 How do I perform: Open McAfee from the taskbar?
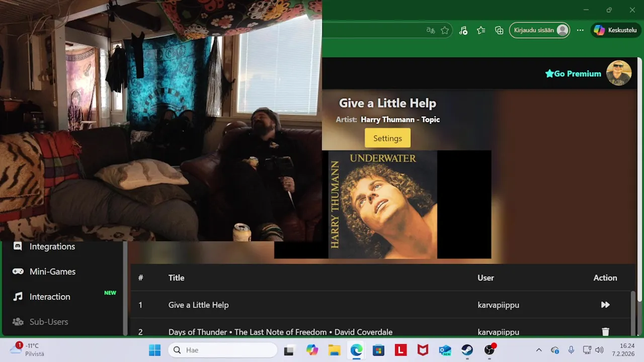[x=423, y=350]
